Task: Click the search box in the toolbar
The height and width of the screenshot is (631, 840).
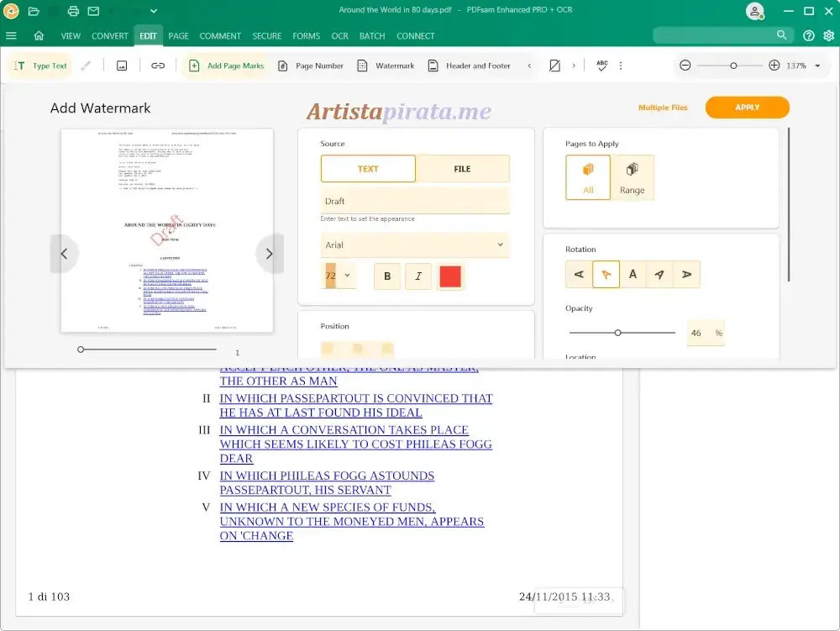Action: coord(718,35)
